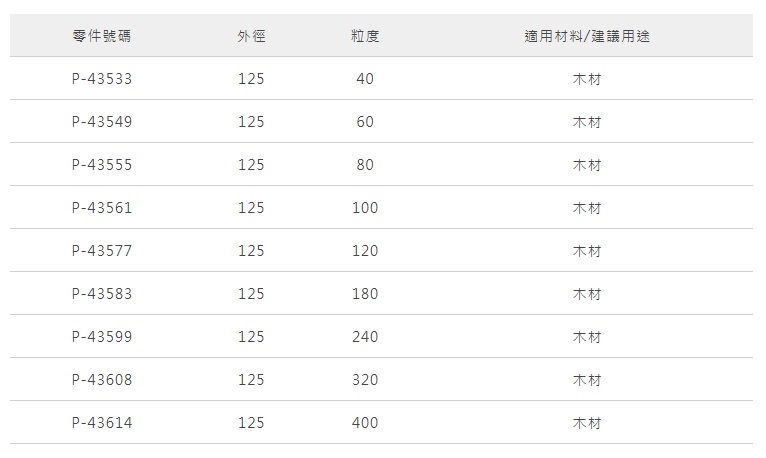
Task: Pick part number P-43599
Action: (x=102, y=337)
